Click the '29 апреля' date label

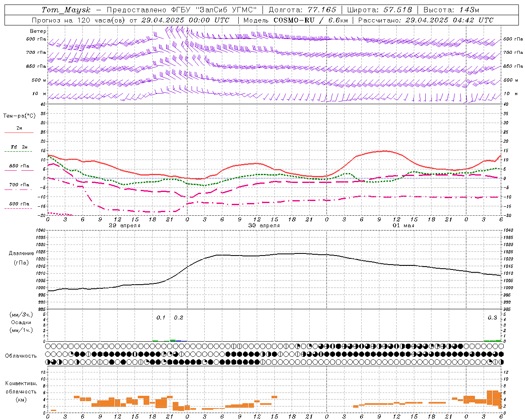click(x=125, y=226)
